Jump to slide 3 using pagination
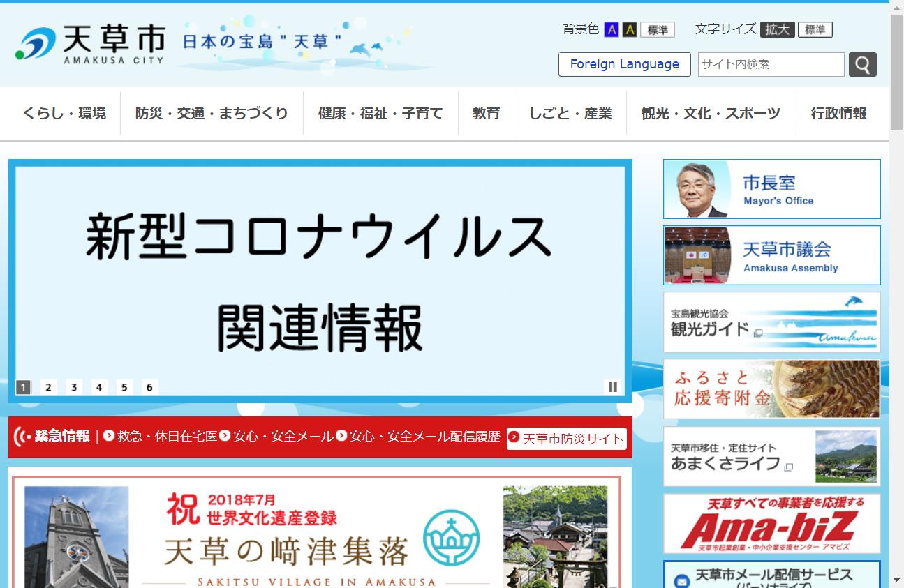This screenshot has width=904, height=588. 74,386
